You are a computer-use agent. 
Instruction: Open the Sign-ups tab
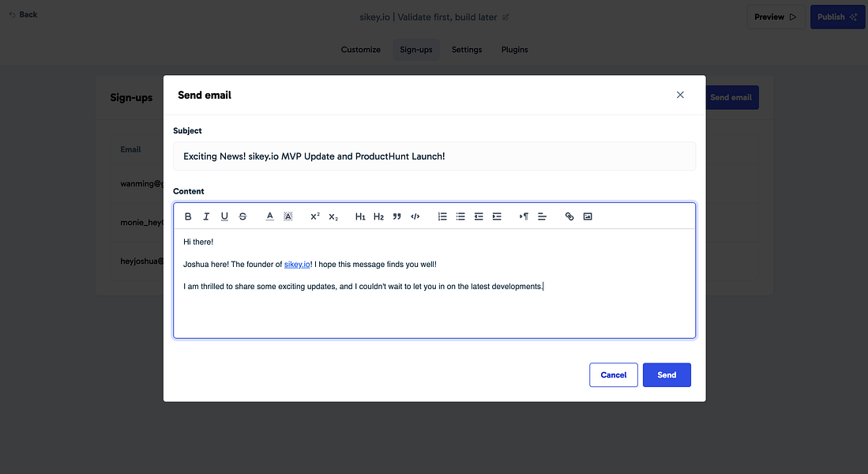pos(416,49)
